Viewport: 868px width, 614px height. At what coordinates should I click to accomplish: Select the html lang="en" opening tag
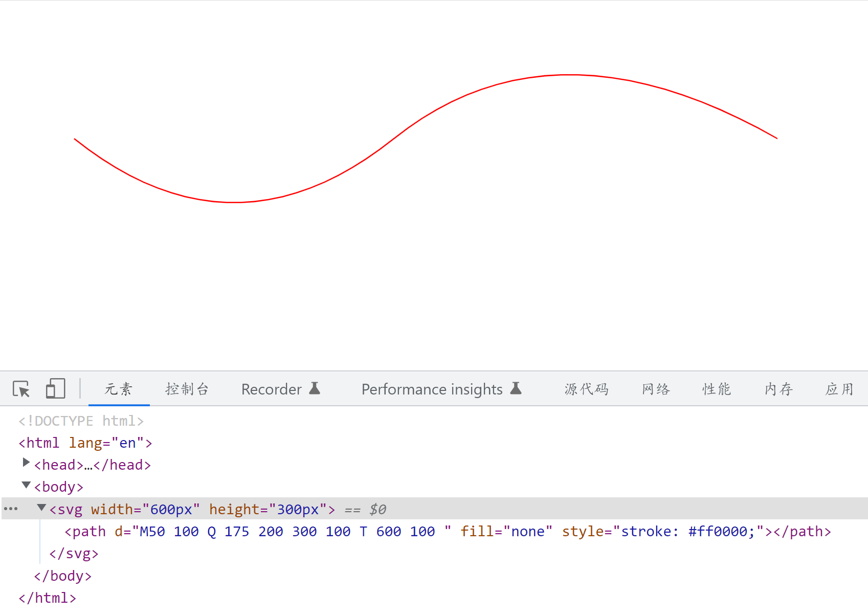pyautogui.click(x=85, y=443)
